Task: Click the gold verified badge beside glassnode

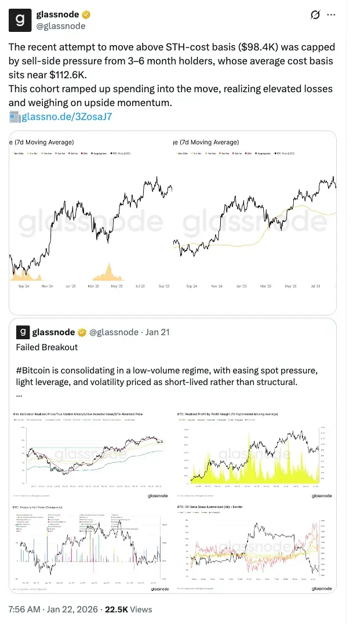Action: (85, 14)
